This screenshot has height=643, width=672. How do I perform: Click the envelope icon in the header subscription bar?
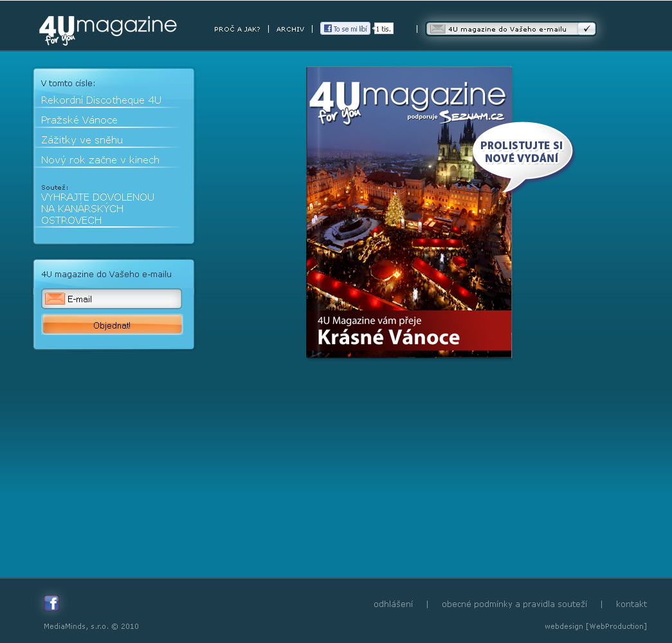pos(439,28)
